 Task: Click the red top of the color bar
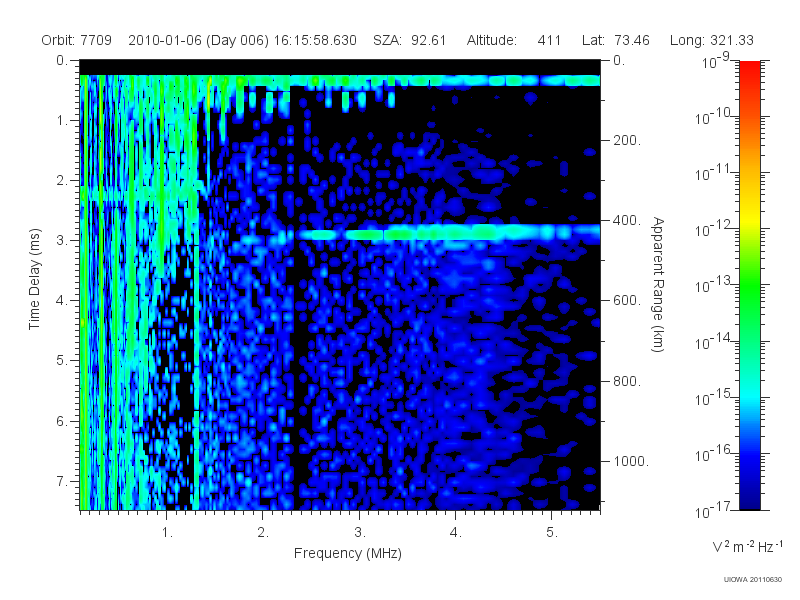749,71
